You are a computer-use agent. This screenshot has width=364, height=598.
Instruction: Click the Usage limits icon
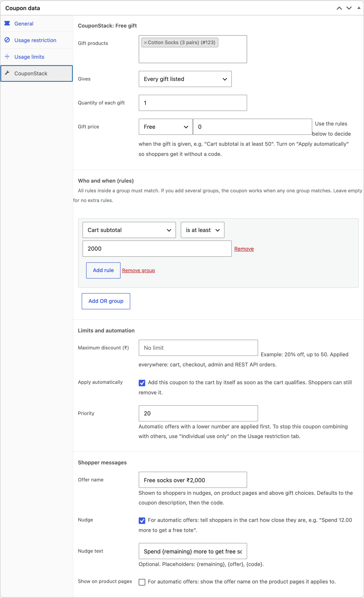(x=7, y=56)
